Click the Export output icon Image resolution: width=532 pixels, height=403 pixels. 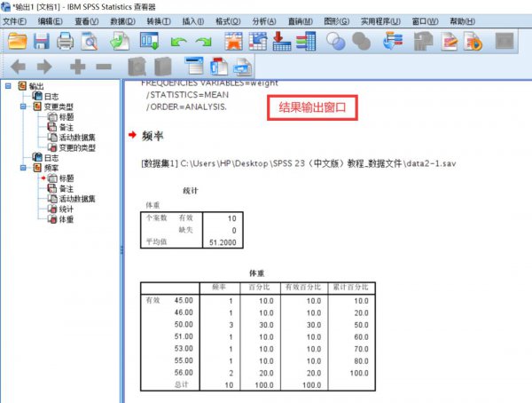[120, 41]
